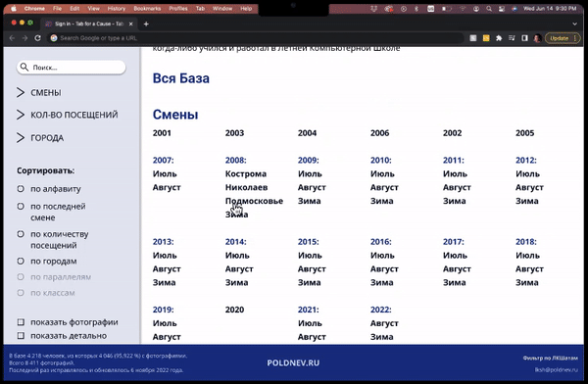Open the battery status icon
This screenshot has height=384, width=588.
coord(446,8)
